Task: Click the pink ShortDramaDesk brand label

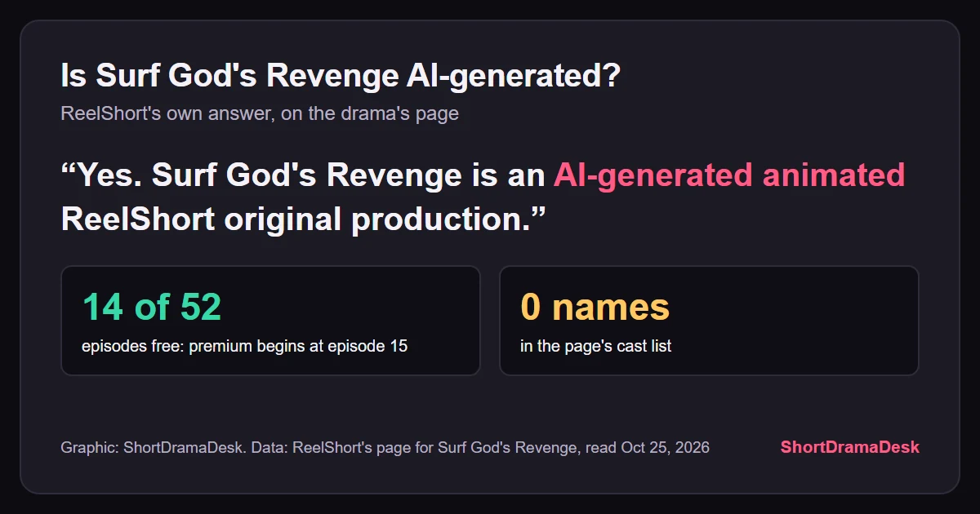Action: click(x=850, y=447)
